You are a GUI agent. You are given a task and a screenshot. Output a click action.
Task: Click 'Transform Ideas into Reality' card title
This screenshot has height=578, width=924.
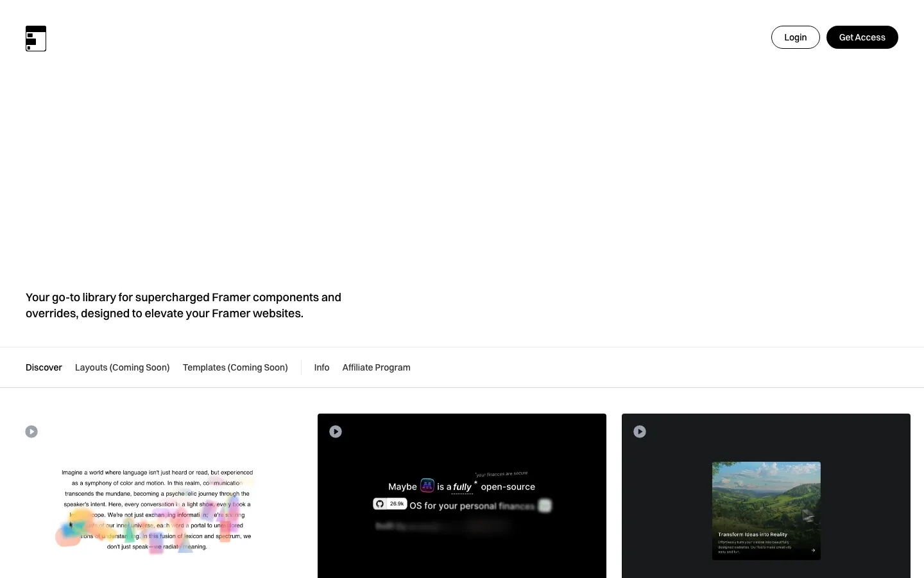pyautogui.click(x=753, y=534)
